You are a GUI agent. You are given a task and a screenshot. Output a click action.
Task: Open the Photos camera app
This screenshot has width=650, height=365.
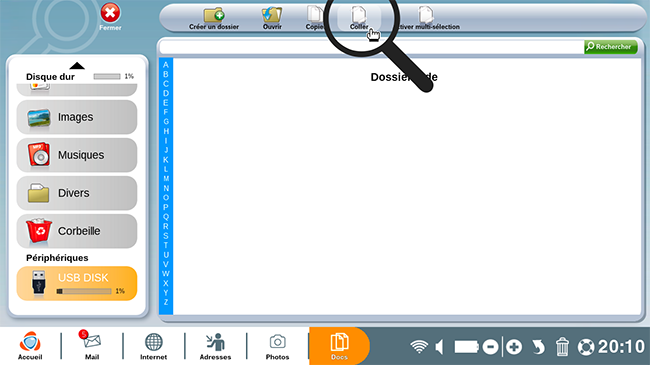[277, 346]
